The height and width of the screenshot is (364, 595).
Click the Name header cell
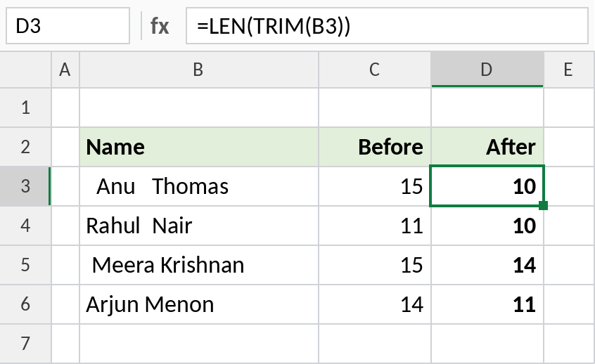tap(199, 147)
